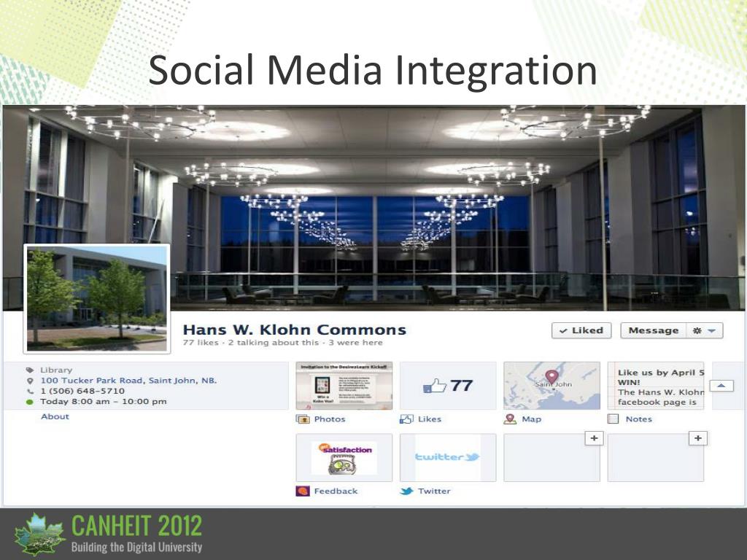Click the CANHEIT 2012 maple leaf logo
Image resolution: width=747 pixels, height=560 pixels.
39,534
